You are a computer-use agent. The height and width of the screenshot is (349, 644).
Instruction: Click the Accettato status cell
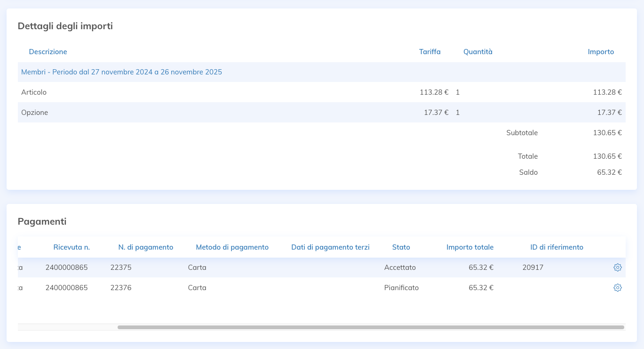coord(400,268)
